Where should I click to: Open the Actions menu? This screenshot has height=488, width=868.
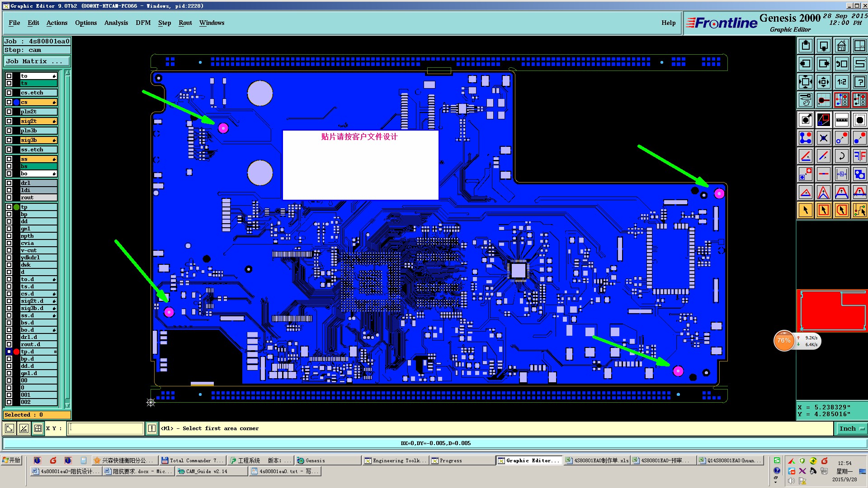coord(57,23)
